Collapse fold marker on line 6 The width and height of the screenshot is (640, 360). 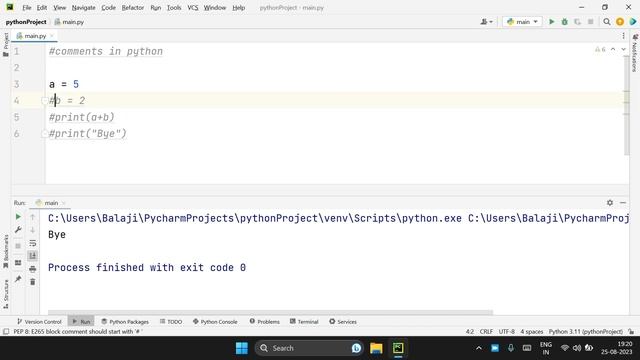click(x=44, y=133)
